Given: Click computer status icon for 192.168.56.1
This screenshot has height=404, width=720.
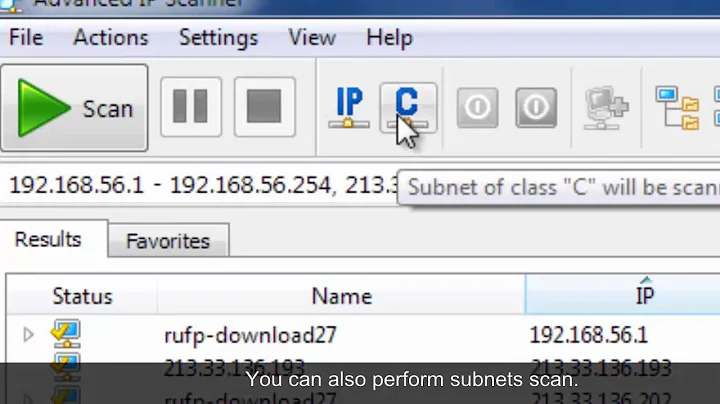Looking at the screenshot, I should coord(65,334).
